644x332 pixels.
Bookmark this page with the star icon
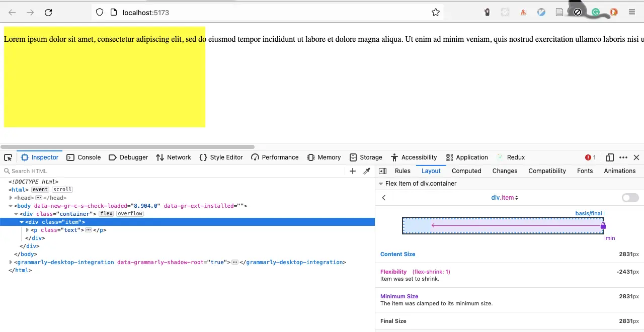[436, 13]
